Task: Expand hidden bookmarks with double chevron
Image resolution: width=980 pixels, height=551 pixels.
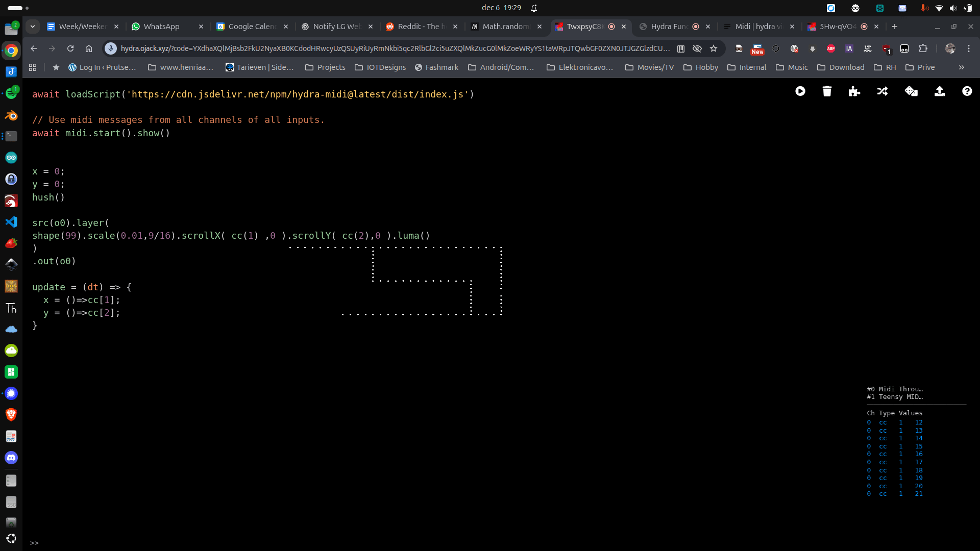Action: click(x=961, y=67)
